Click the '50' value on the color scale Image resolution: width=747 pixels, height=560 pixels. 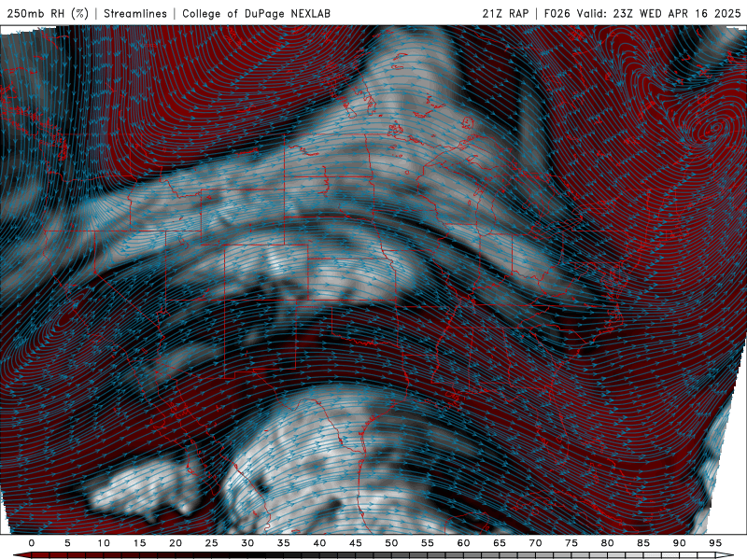(391, 543)
